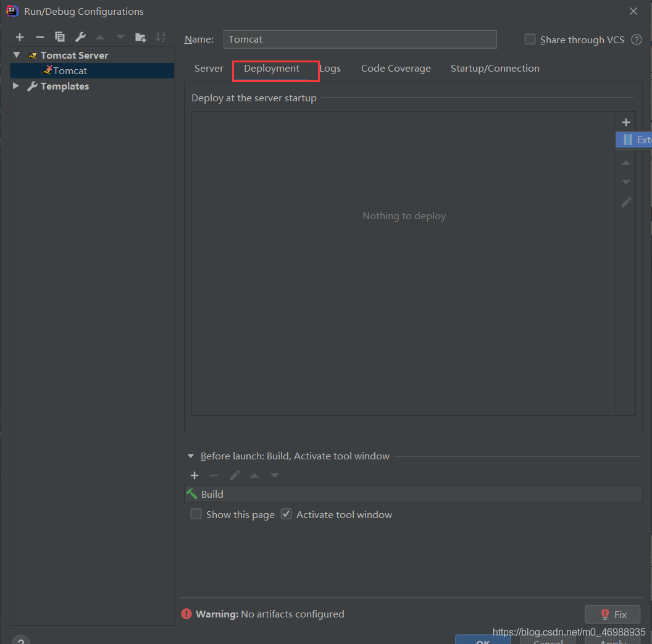
Task: Collapse the Before launch section
Action: tap(191, 456)
